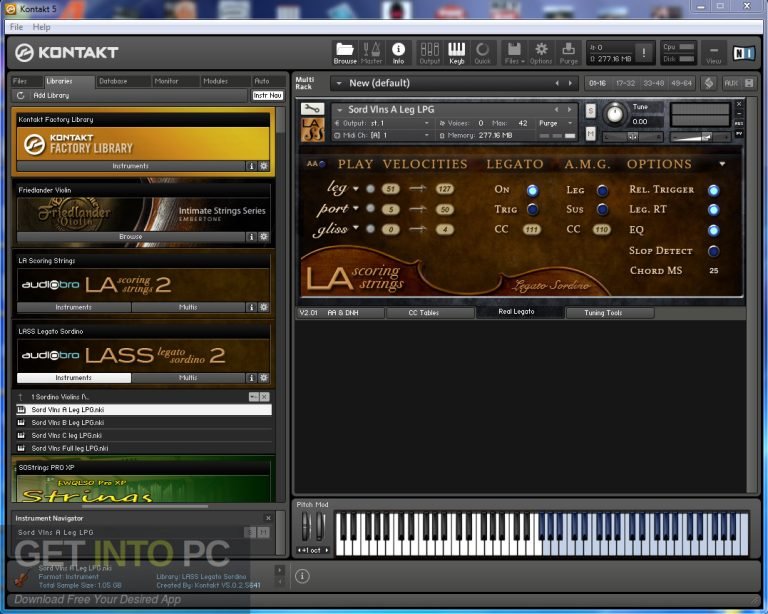Click the wrench edit icon for instrument
This screenshot has height=614, width=768.
pyautogui.click(x=311, y=109)
